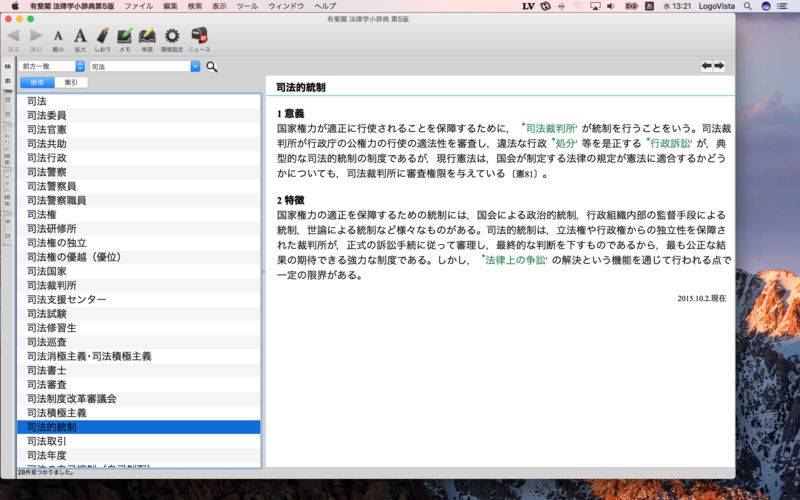Select the 司法書士 entry

coord(139,370)
